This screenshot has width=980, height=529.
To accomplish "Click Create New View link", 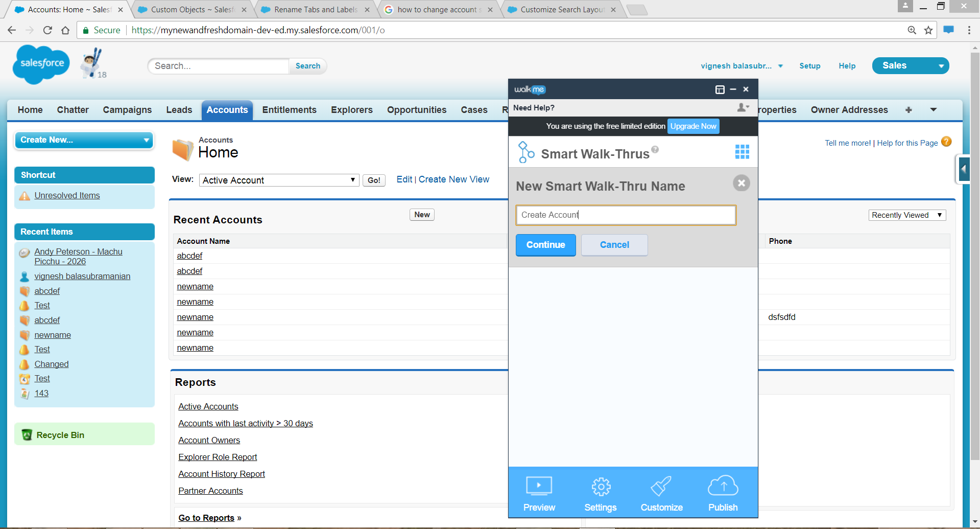I will [x=454, y=179].
